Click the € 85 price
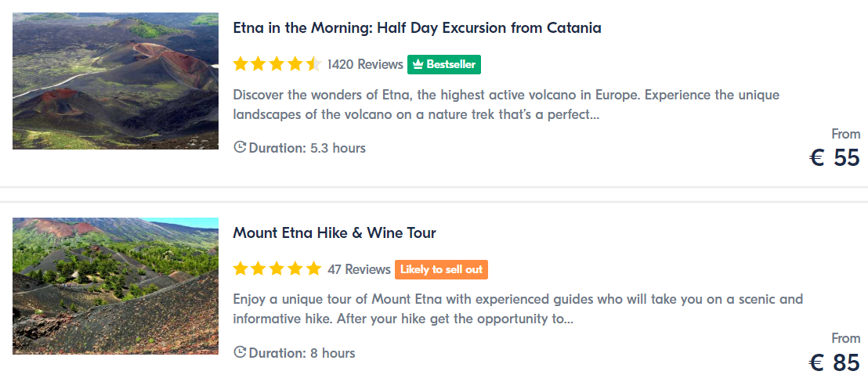868x382 pixels. [835, 363]
